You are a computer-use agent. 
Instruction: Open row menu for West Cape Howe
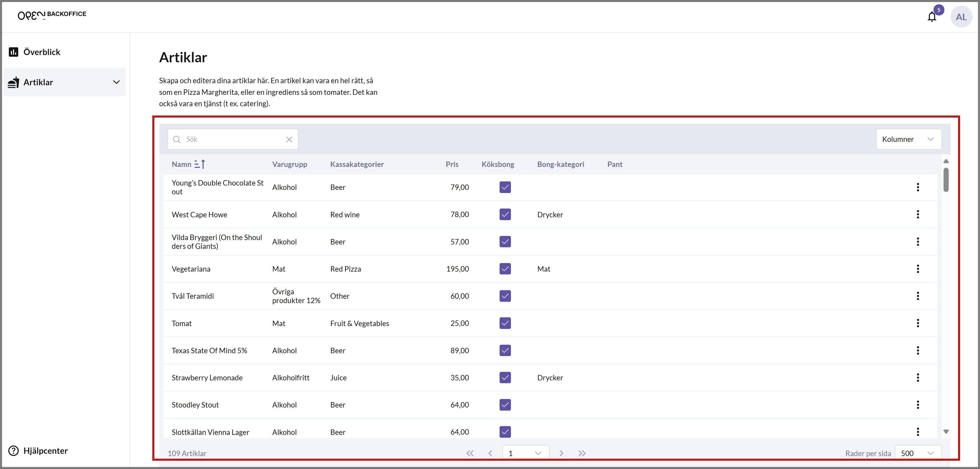(x=918, y=214)
